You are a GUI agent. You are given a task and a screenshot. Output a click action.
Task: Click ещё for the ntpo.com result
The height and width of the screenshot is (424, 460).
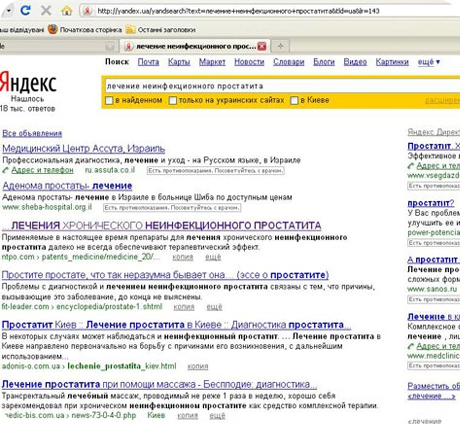[x=213, y=257]
